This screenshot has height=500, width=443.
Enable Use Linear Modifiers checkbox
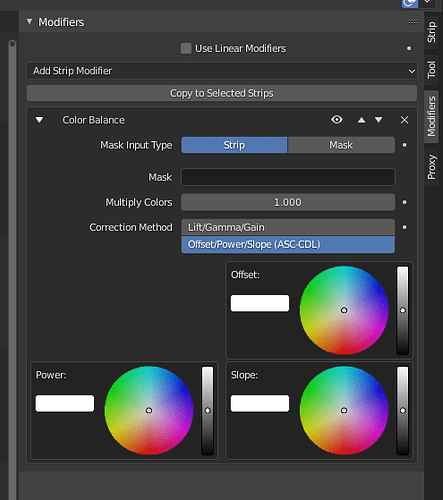pos(186,48)
